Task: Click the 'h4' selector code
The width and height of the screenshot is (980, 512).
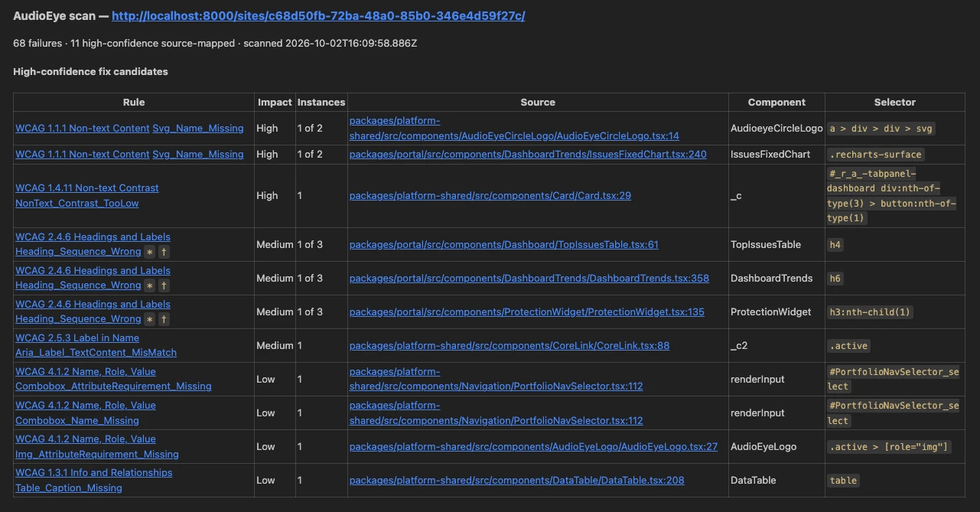Action: [835, 245]
